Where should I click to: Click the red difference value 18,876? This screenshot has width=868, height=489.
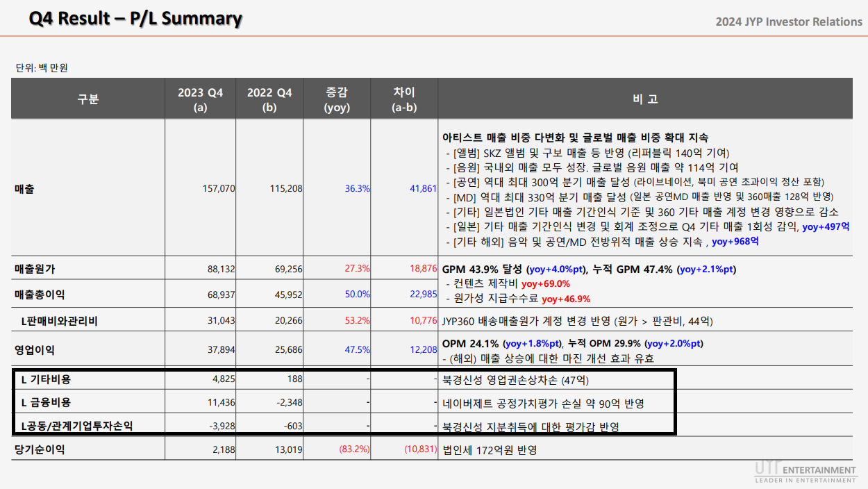pos(424,269)
